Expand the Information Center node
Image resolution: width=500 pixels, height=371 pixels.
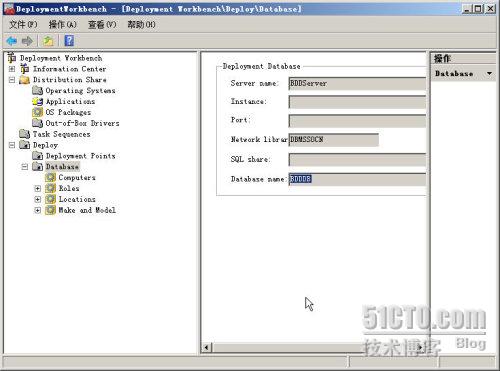12,69
